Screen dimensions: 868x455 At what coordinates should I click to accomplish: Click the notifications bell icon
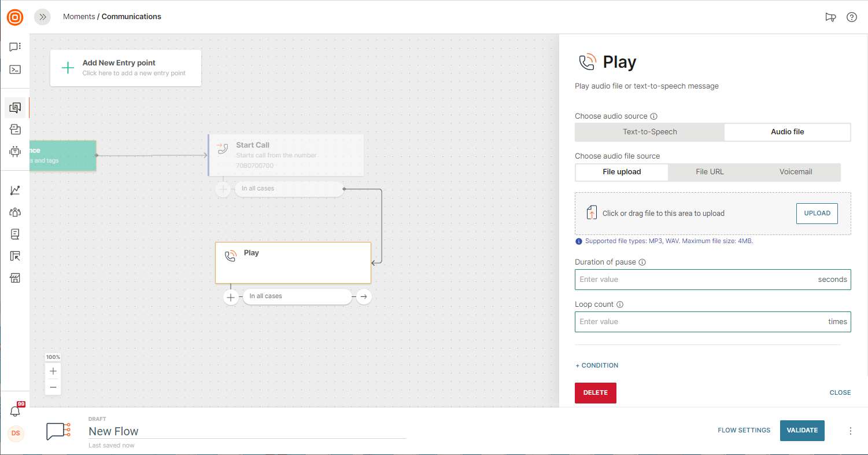point(15,411)
